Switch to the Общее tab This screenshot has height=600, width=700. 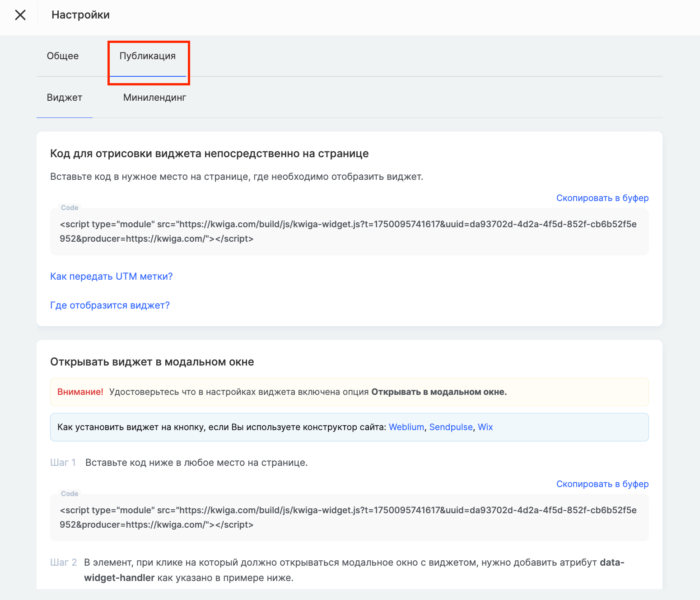tap(63, 56)
